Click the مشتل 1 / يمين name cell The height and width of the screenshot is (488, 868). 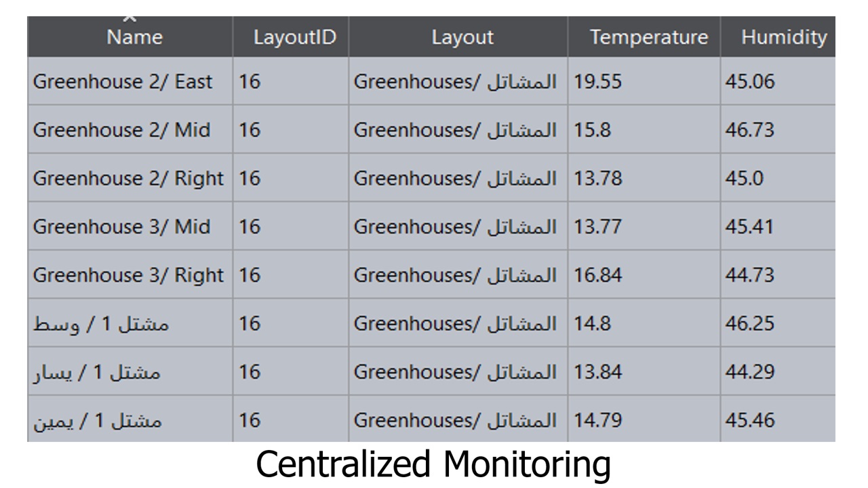98,421
